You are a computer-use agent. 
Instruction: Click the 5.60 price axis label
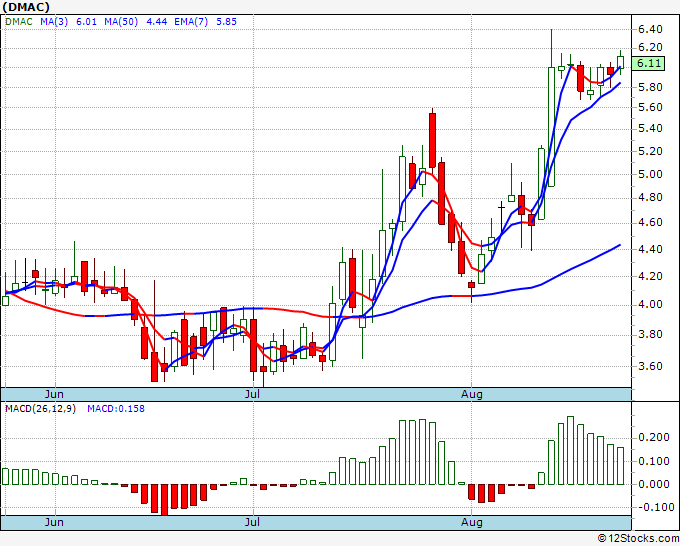coord(650,107)
